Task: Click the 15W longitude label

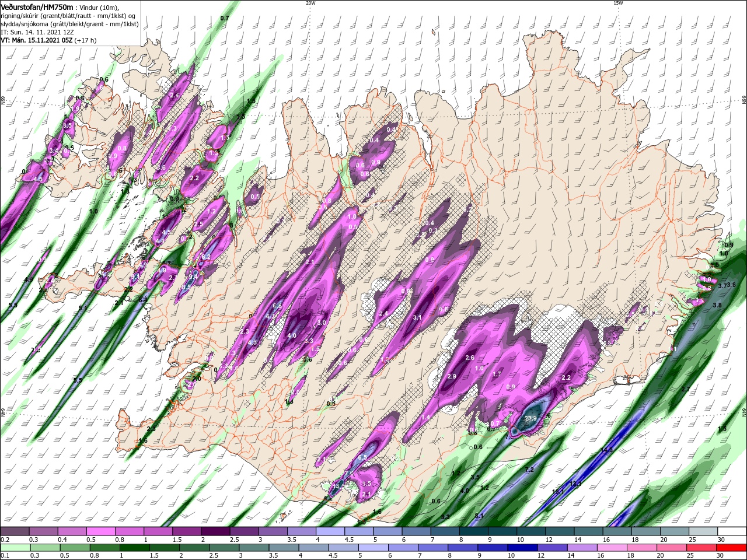Action: pyautogui.click(x=618, y=3)
